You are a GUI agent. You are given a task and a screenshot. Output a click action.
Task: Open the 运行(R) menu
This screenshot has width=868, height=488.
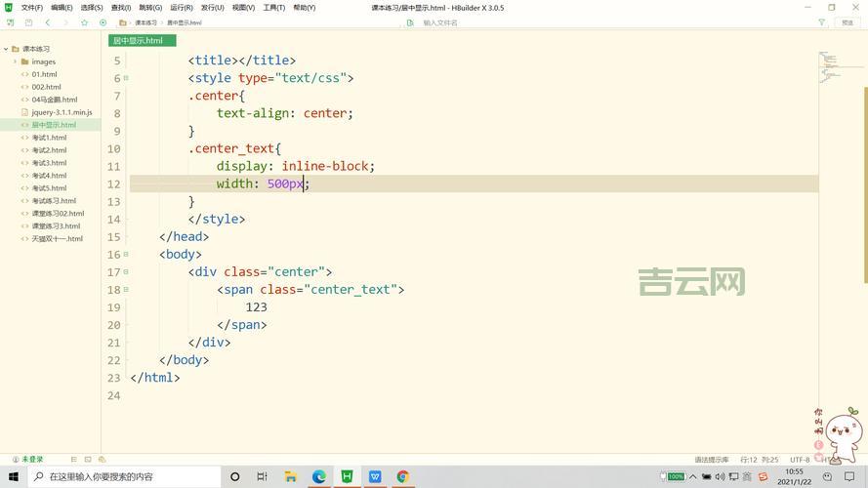pyautogui.click(x=182, y=8)
